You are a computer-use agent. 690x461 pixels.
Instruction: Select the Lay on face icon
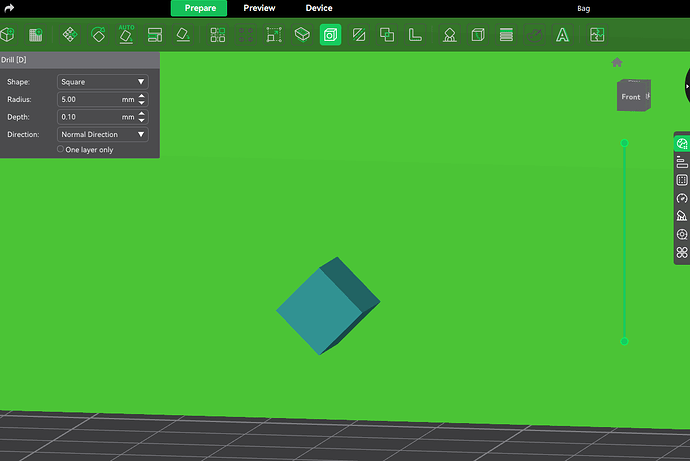click(x=183, y=35)
